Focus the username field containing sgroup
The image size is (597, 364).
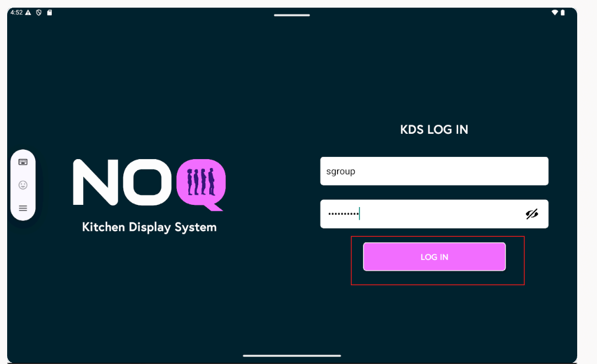pos(434,171)
